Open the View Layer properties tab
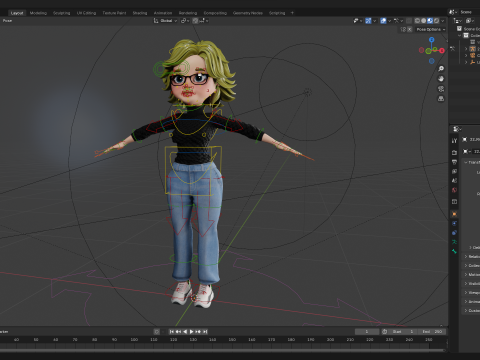 (x=454, y=171)
